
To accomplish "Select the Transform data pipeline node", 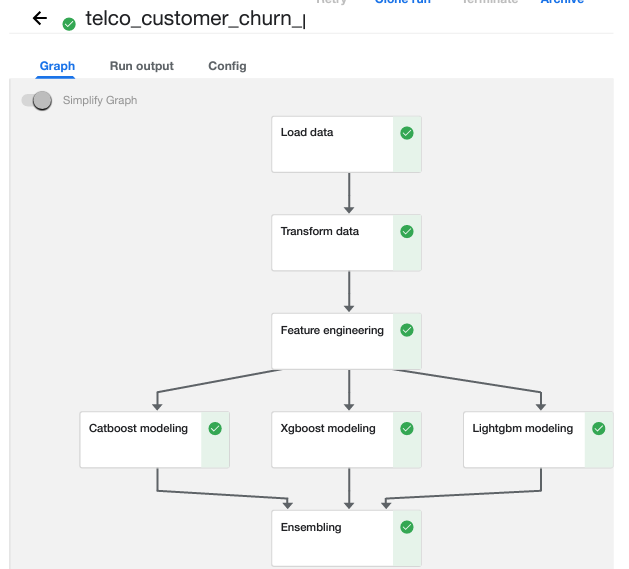I will tap(333, 242).
